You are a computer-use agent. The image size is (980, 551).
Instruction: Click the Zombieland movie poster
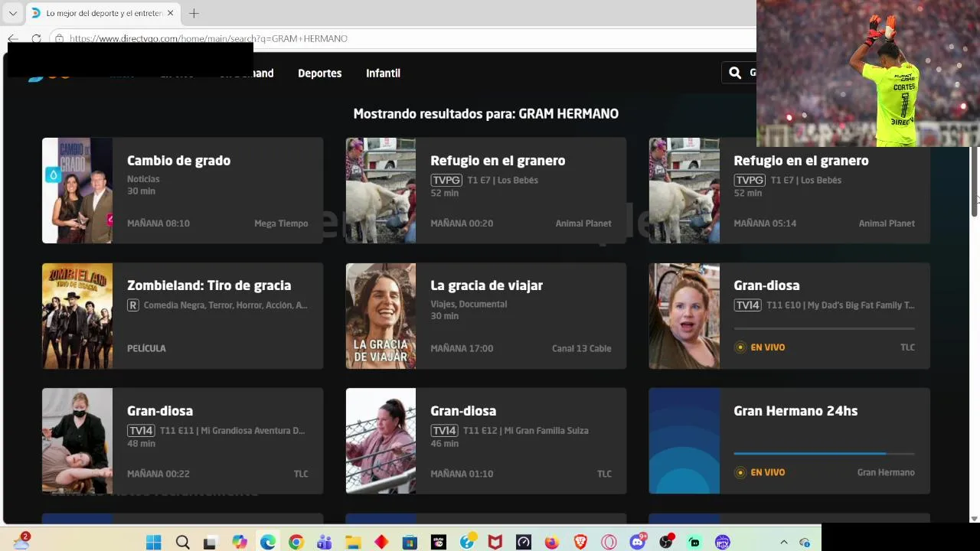pos(77,316)
